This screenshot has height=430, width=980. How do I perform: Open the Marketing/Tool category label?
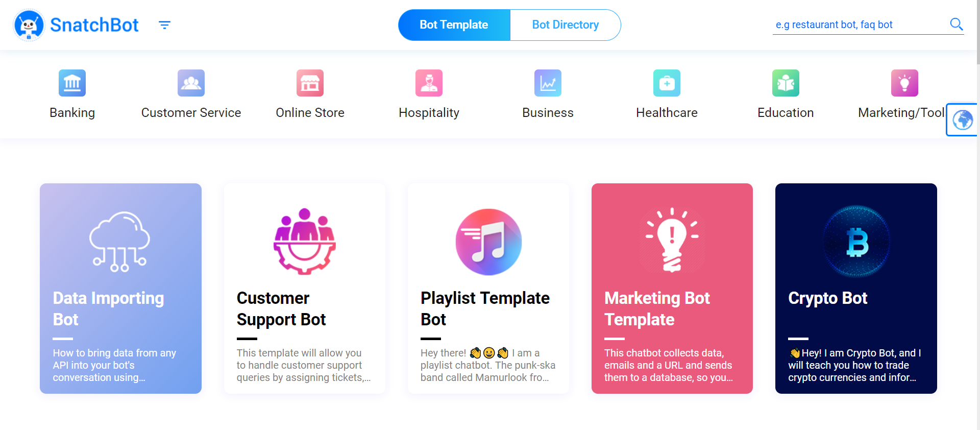tap(901, 113)
